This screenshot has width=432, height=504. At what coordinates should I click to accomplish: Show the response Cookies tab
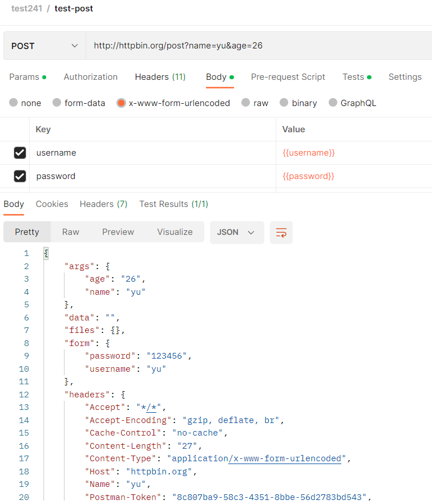click(x=52, y=204)
